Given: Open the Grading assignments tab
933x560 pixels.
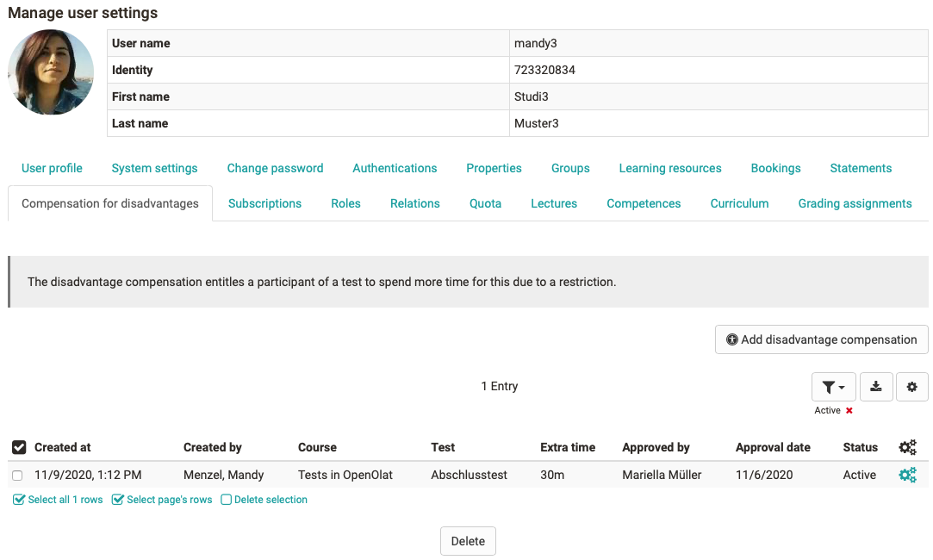Looking at the screenshot, I should (x=855, y=203).
